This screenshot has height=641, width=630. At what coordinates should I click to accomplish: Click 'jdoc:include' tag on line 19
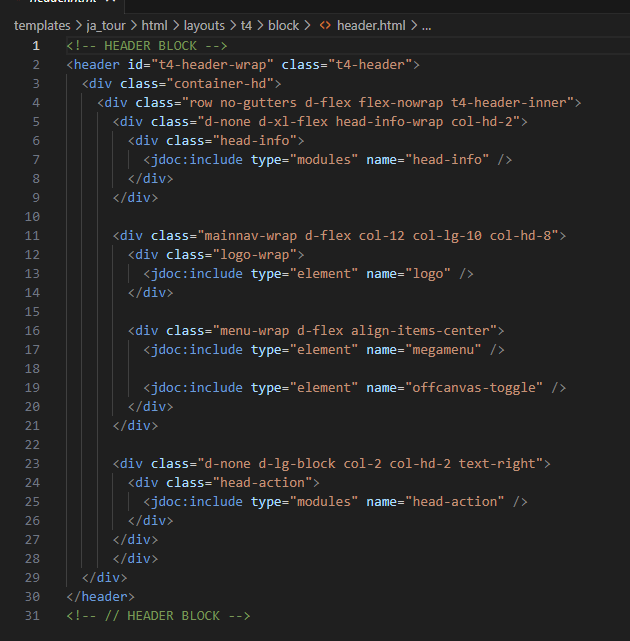point(197,388)
